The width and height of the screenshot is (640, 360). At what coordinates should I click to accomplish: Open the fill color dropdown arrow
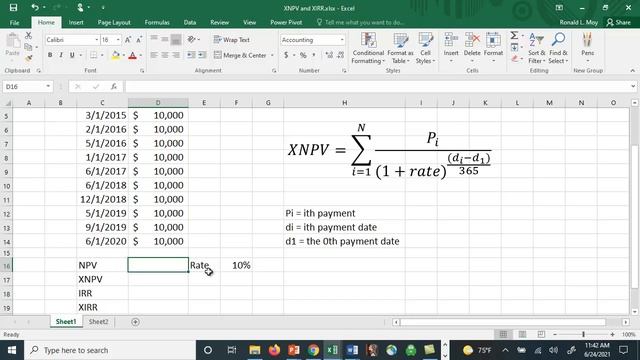pos(123,55)
